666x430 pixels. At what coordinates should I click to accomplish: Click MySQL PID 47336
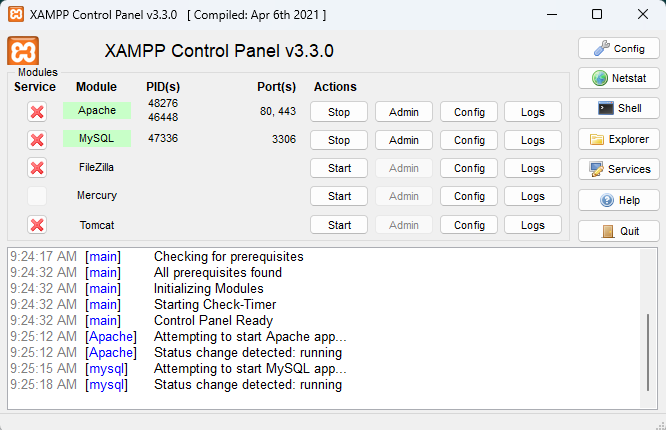163,138
